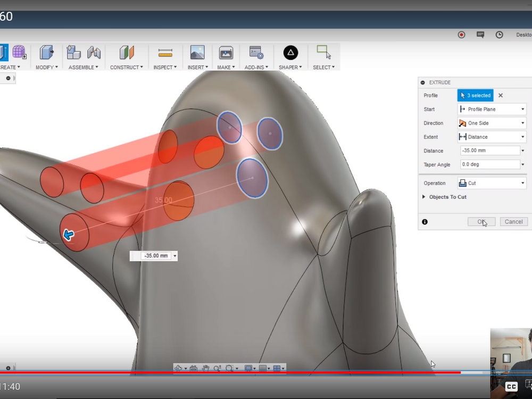Image resolution: width=532 pixels, height=399 pixels.
Task: Activate the Pan tool at bottom toolbar
Action: coord(205,368)
